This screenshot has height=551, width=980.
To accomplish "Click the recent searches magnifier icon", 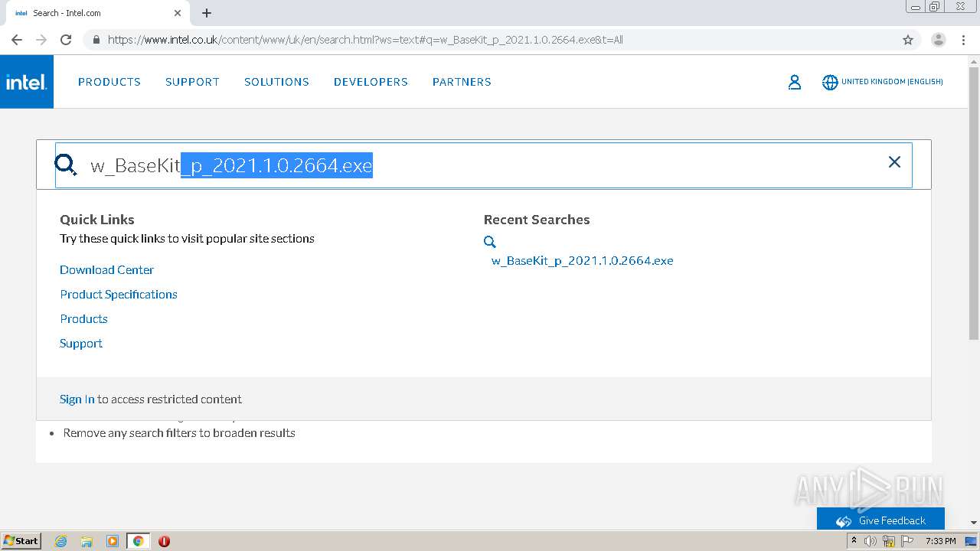I will pyautogui.click(x=490, y=242).
